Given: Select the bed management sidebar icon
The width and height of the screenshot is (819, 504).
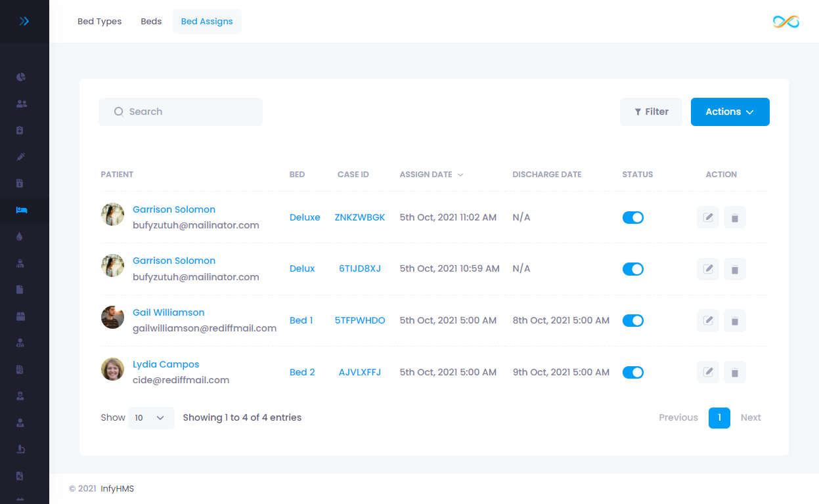Looking at the screenshot, I should [21, 210].
